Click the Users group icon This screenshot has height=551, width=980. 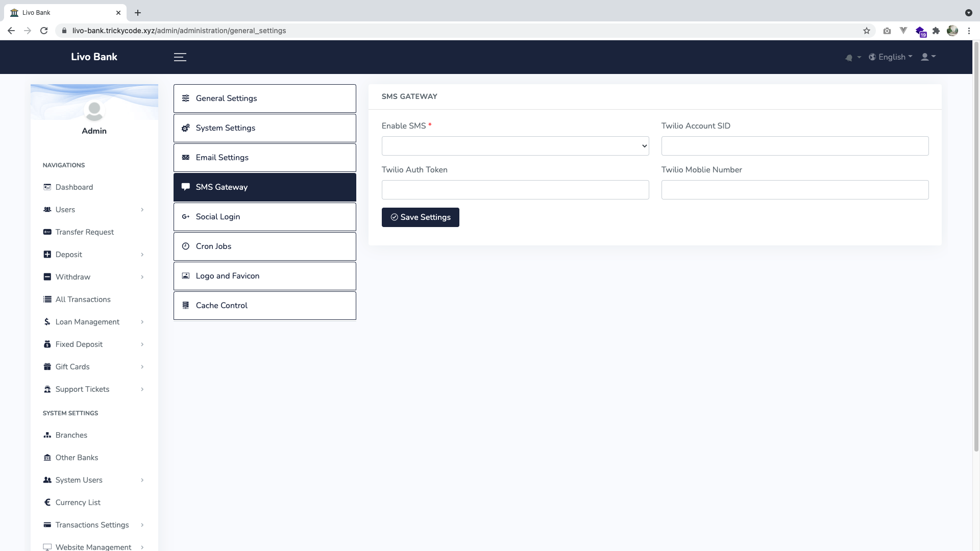click(x=47, y=210)
